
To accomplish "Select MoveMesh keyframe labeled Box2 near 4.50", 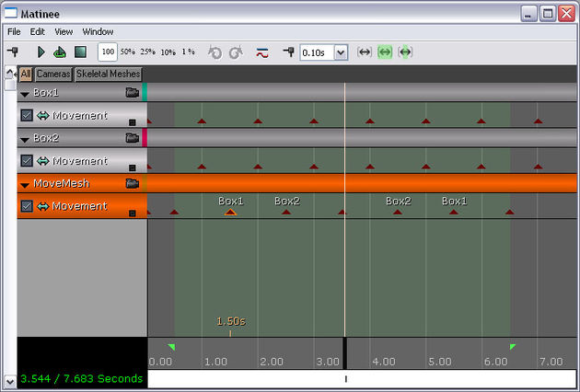I will point(398,212).
